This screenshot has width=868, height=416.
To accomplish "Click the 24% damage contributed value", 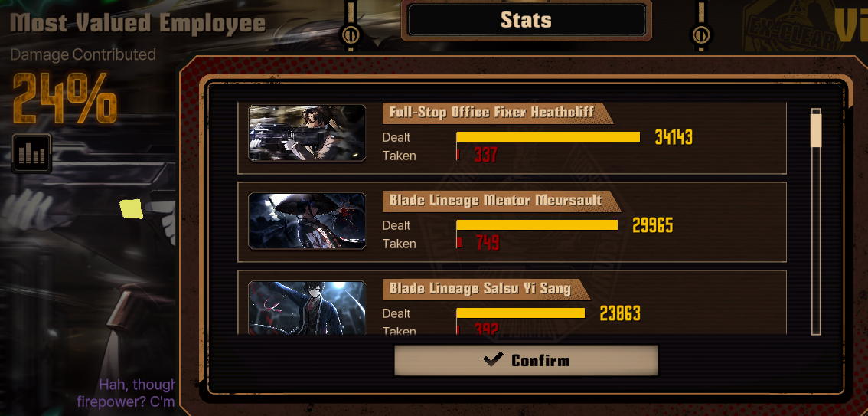I will coord(64,98).
